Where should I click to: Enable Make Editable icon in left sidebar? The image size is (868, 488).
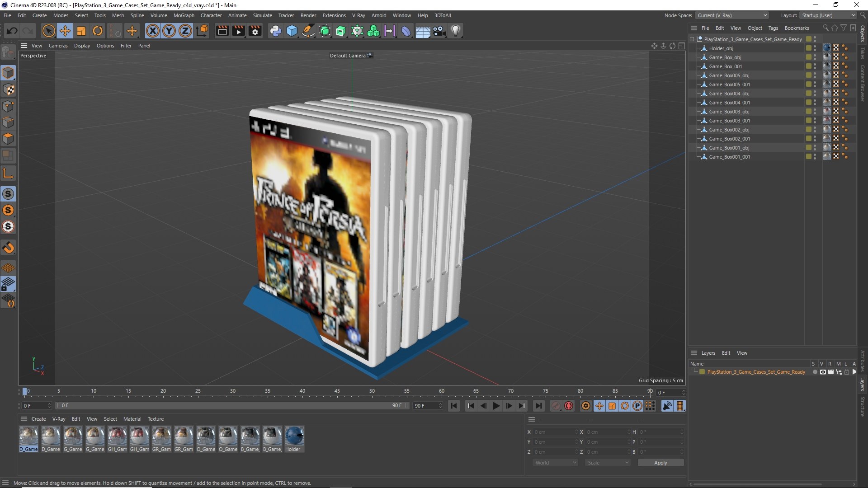click(8, 52)
